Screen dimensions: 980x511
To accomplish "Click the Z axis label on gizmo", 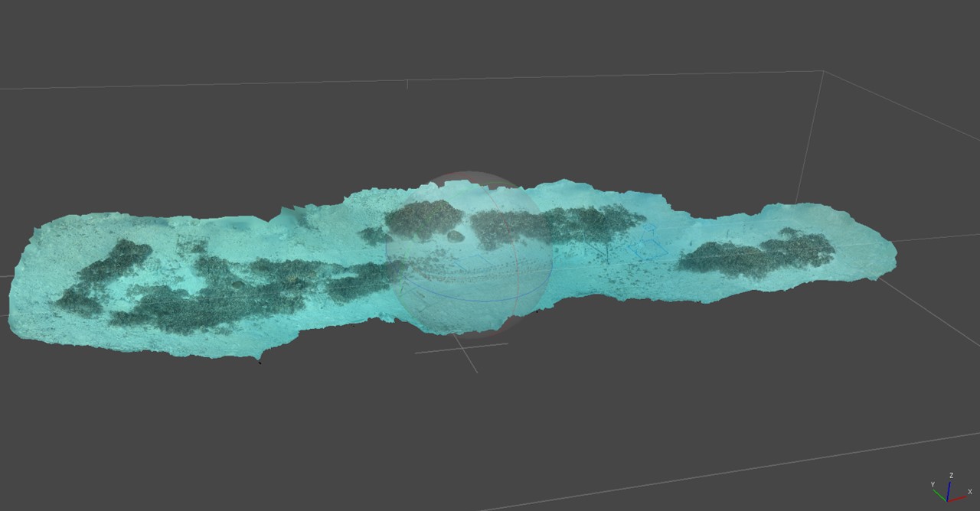I will click(x=951, y=475).
